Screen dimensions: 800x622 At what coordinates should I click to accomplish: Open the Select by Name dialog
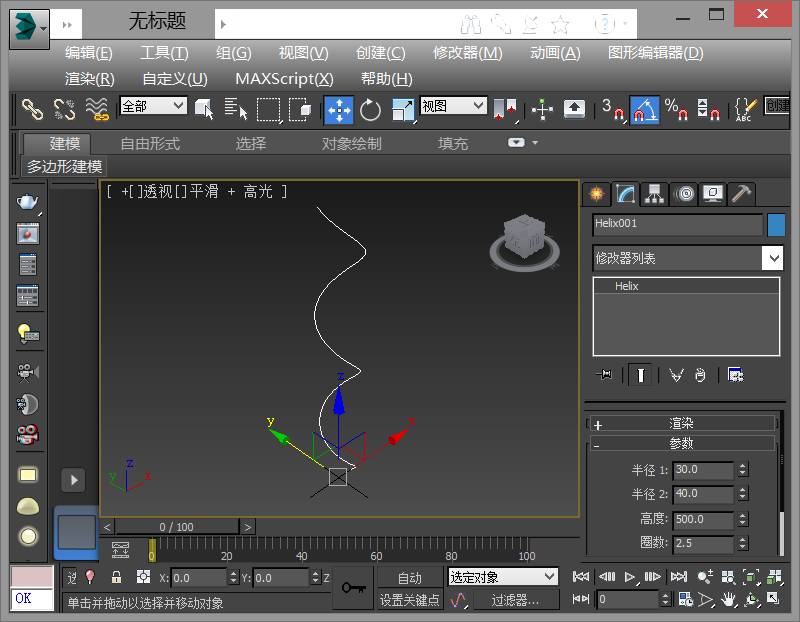pos(235,109)
